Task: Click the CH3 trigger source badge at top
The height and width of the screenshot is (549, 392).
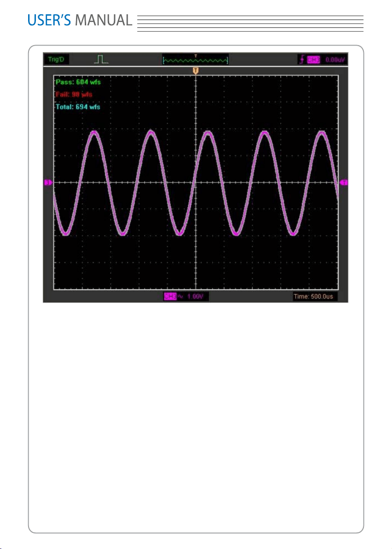Action: click(314, 60)
